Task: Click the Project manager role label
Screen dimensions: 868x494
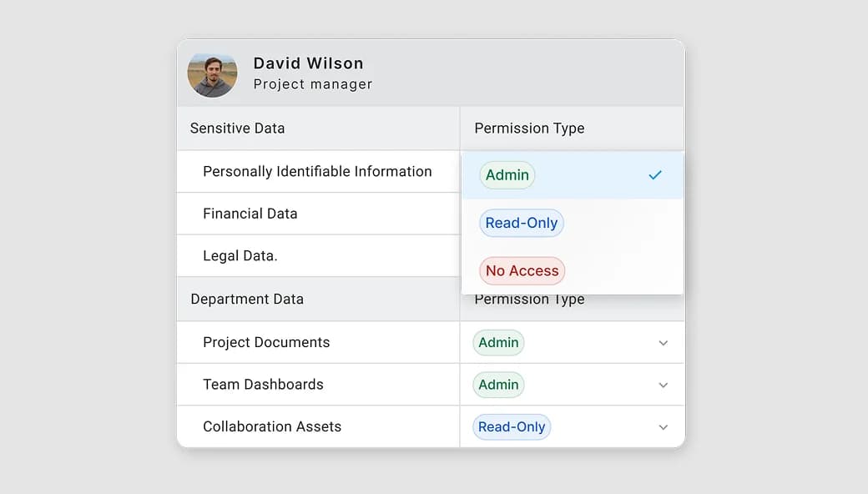Action: point(313,84)
